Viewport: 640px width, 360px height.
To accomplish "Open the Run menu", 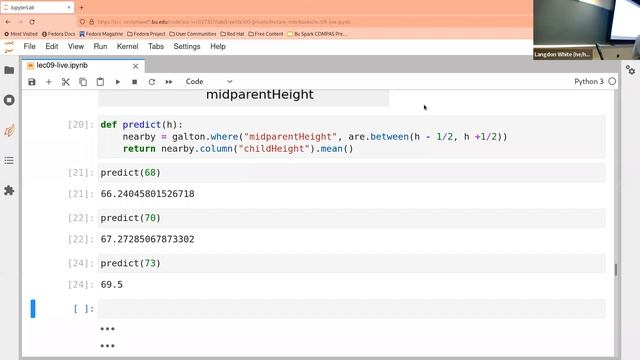I will point(100,46).
